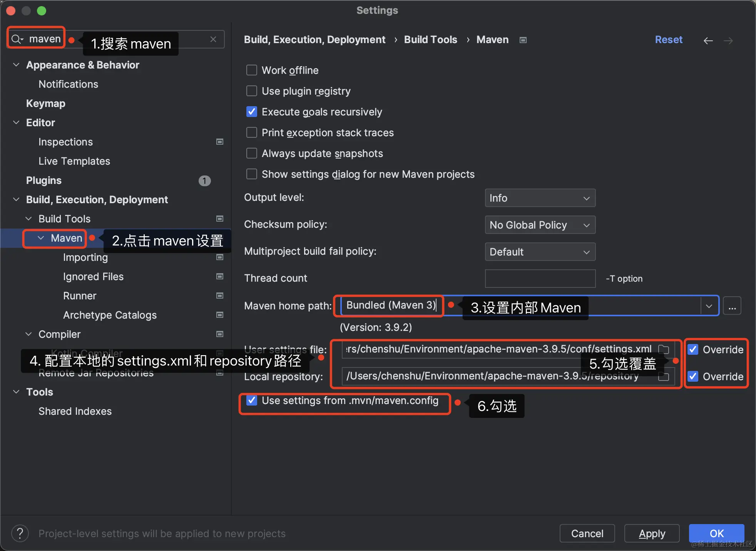Click the back navigation arrow icon
The width and height of the screenshot is (756, 551).
(708, 40)
